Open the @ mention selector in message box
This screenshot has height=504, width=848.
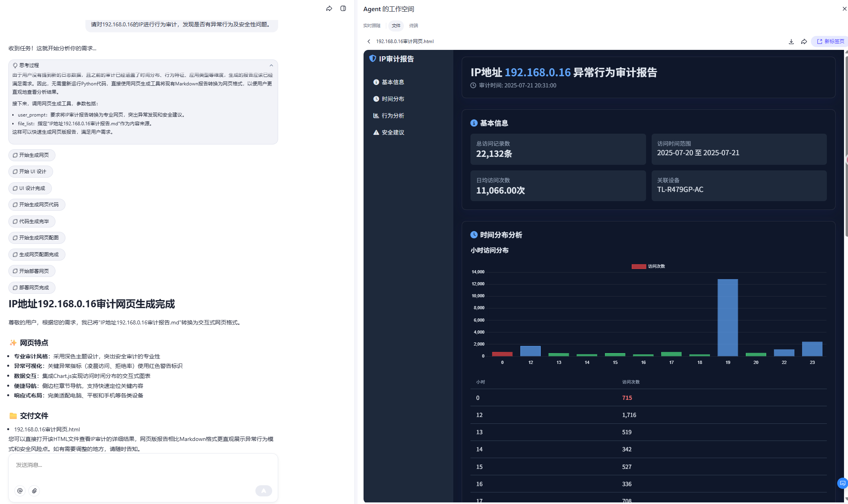tap(20, 491)
